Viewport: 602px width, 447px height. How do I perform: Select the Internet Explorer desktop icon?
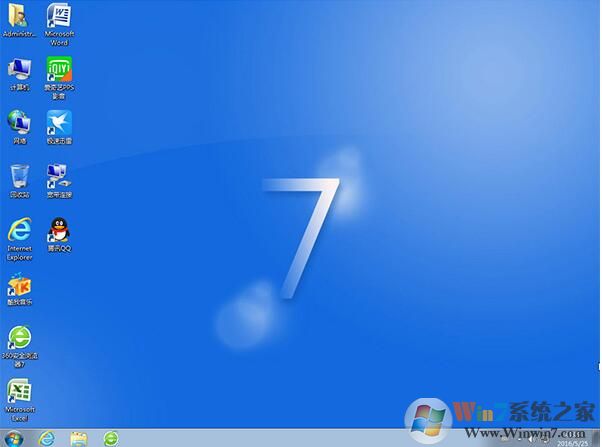(19, 239)
